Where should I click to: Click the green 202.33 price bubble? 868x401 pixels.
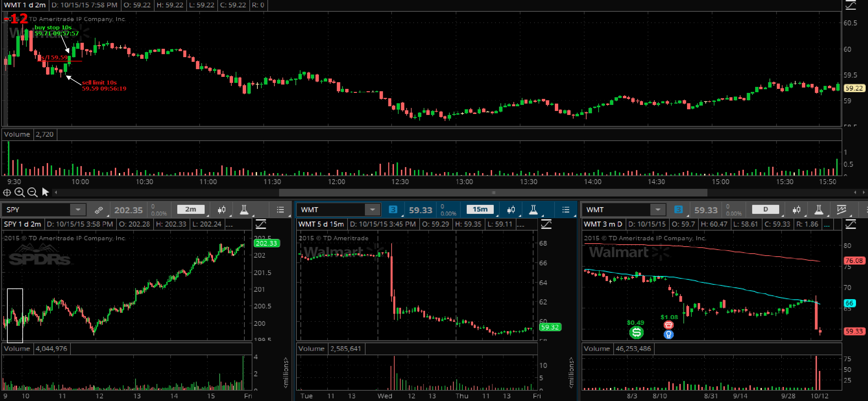coord(266,243)
